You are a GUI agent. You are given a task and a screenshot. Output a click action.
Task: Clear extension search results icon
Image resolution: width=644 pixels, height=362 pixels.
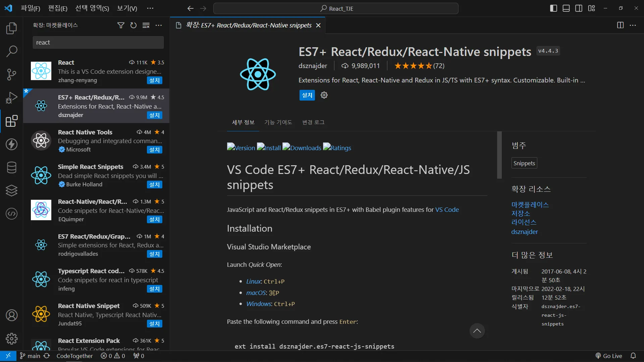[x=146, y=25]
